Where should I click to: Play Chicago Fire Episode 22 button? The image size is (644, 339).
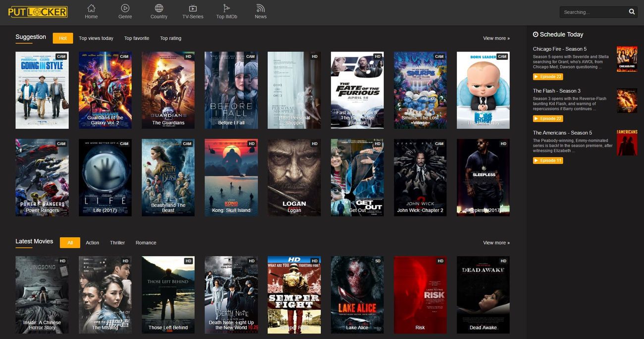tap(548, 77)
